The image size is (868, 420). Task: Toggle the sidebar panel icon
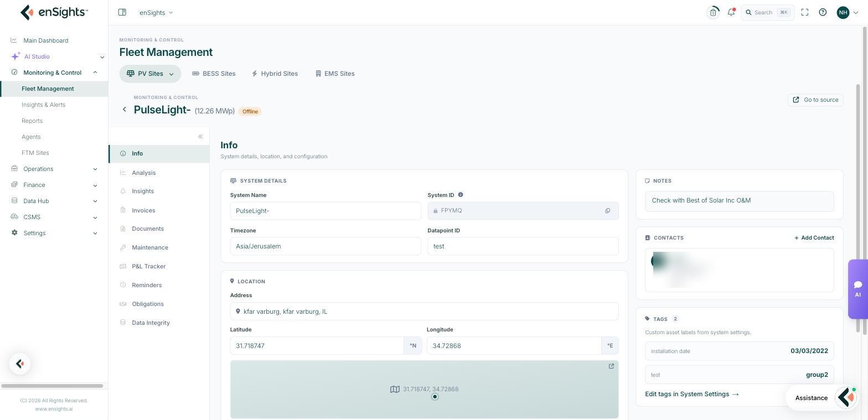click(x=122, y=12)
